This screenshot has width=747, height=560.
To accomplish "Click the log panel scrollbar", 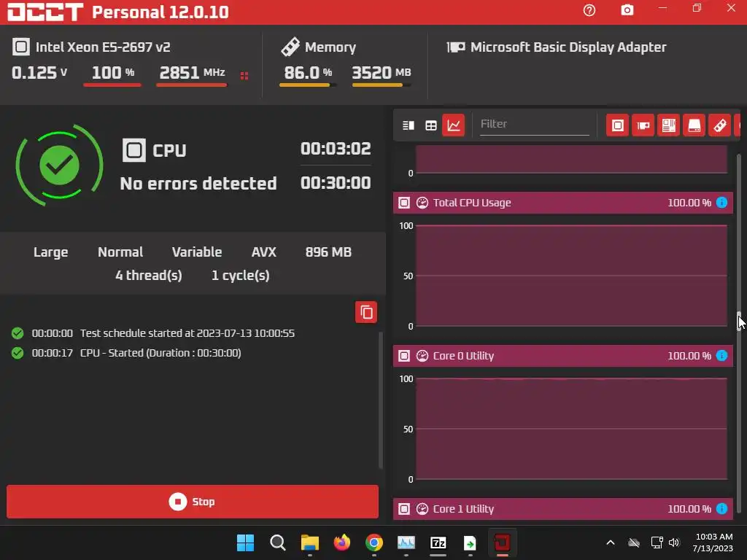I will coord(381,400).
